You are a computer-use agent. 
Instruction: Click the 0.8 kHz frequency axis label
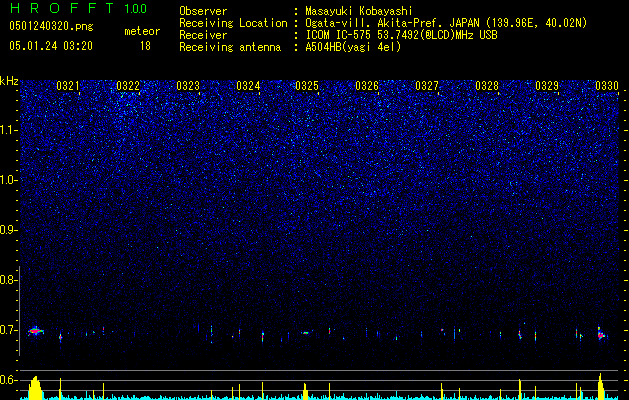point(7,280)
